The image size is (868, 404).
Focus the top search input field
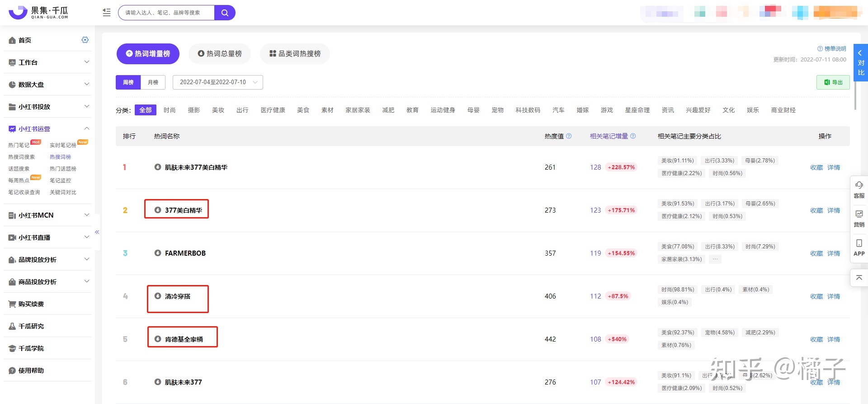click(x=166, y=13)
